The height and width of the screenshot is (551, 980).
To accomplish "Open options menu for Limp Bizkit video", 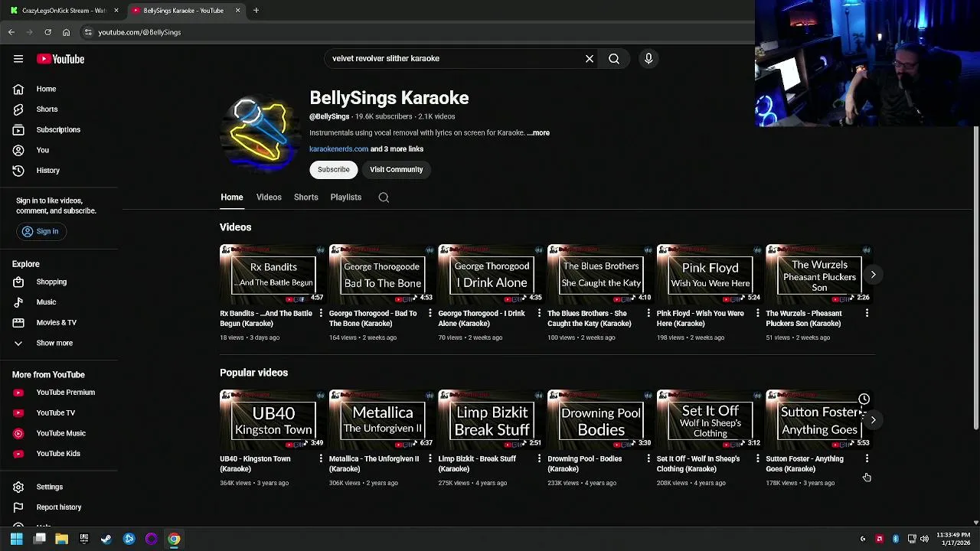I will 539,458.
